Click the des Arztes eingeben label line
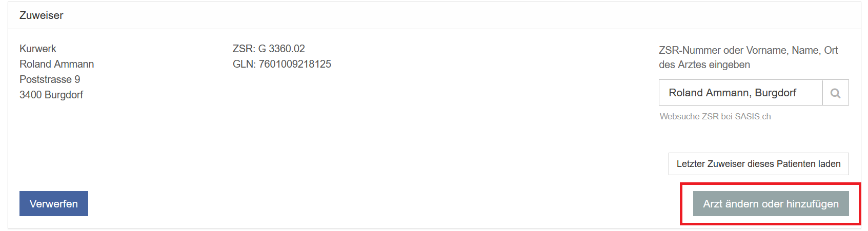Screen dimensions: 868x231 click(704, 65)
